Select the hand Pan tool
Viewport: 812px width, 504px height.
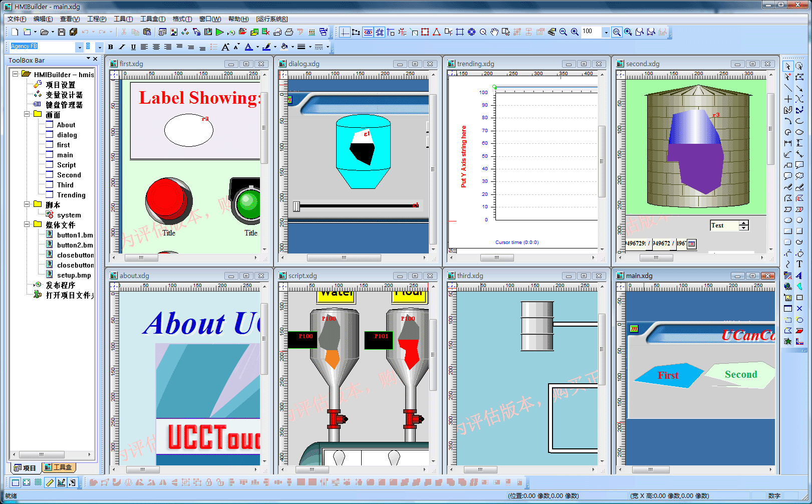[494, 32]
